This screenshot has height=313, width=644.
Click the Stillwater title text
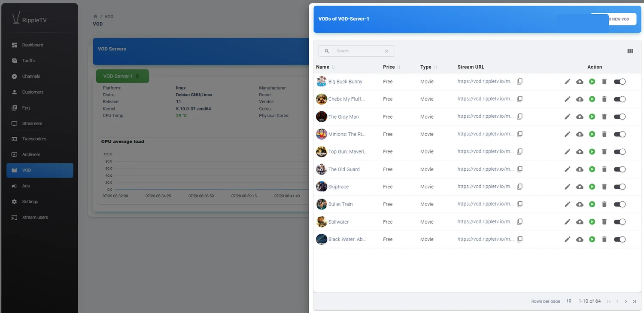tap(339, 222)
